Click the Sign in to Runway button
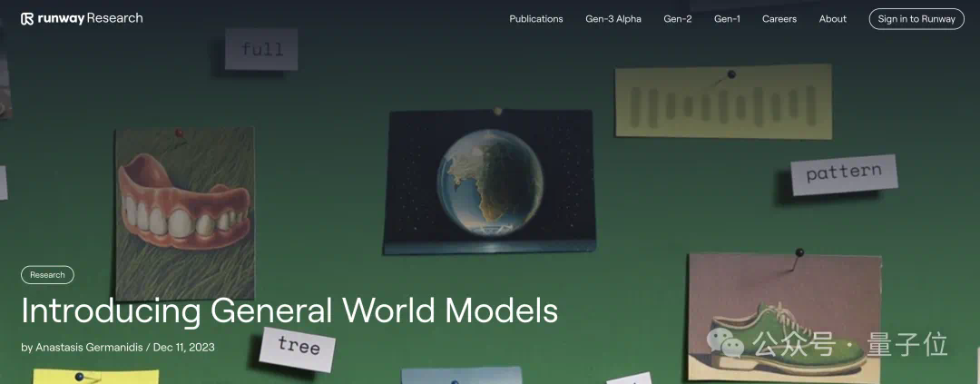The height and width of the screenshot is (384, 980). 916,19
